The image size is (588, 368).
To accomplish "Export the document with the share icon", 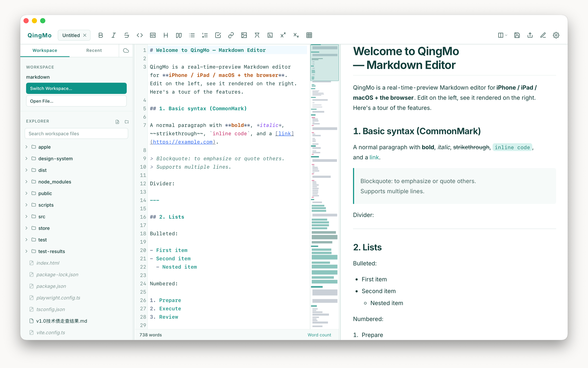I will (x=530, y=35).
